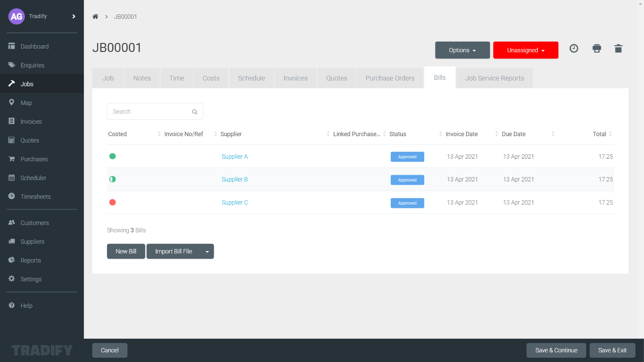Navigate home with the breadcrumb house icon
644x362 pixels.
(95, 17)
